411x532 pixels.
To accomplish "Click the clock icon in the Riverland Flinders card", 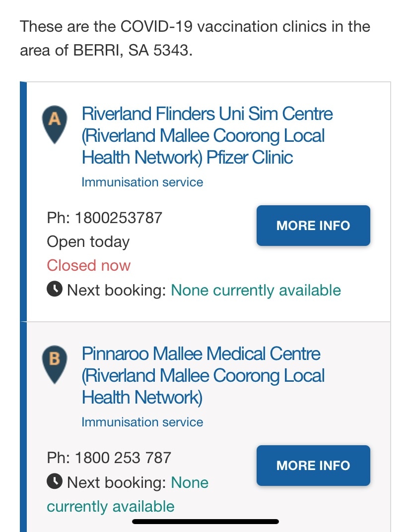I will click(x=55, y=290).
